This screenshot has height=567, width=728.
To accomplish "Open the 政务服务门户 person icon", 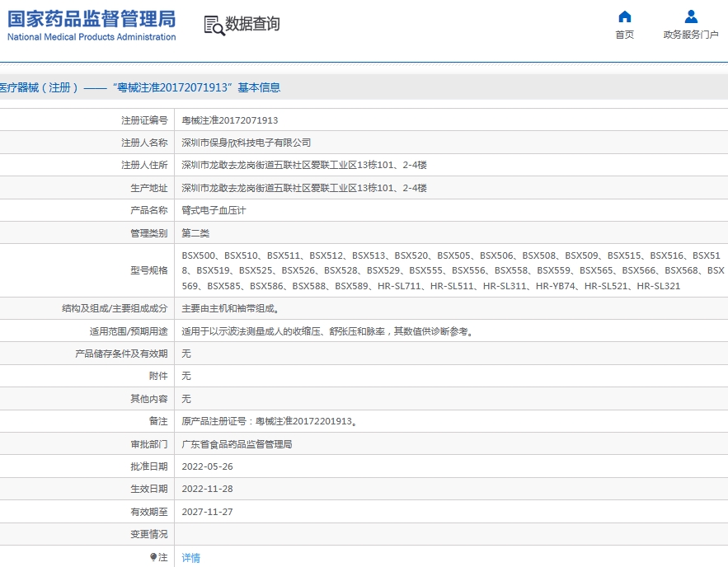I will coord(691,16).
